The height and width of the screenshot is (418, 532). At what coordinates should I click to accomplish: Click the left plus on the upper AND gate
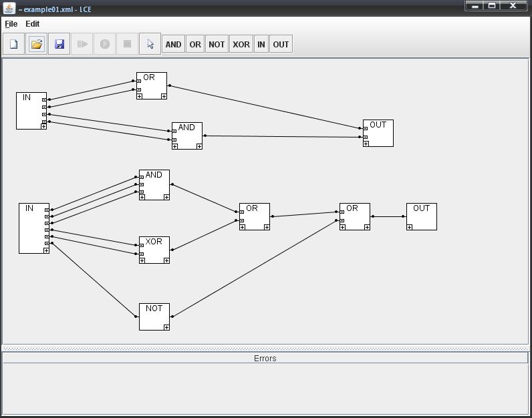(174, 146)
